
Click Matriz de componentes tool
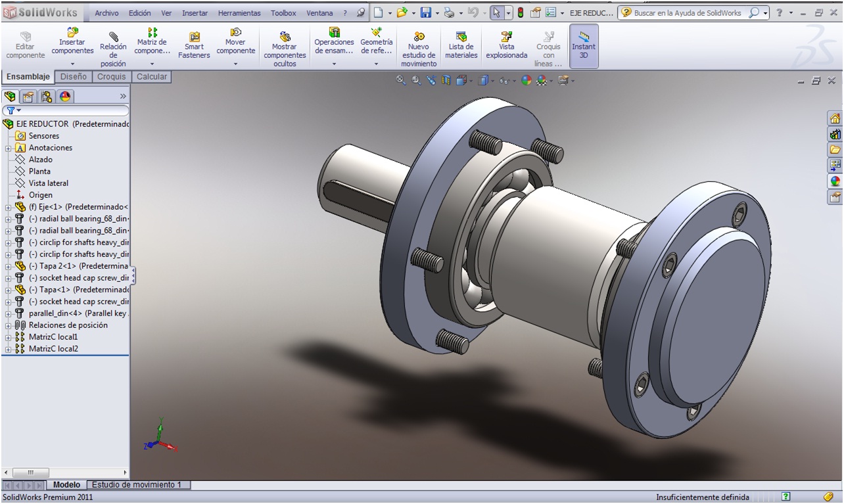[152, 46]
